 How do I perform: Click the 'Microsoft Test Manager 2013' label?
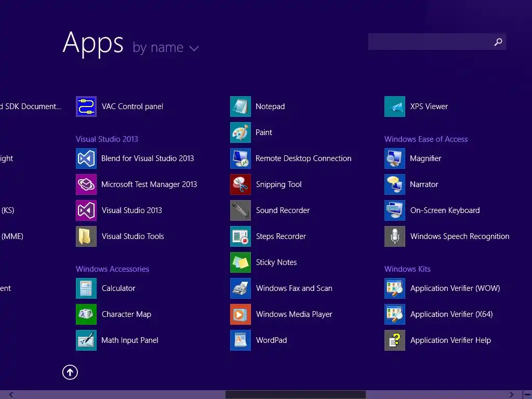(149, 184)
